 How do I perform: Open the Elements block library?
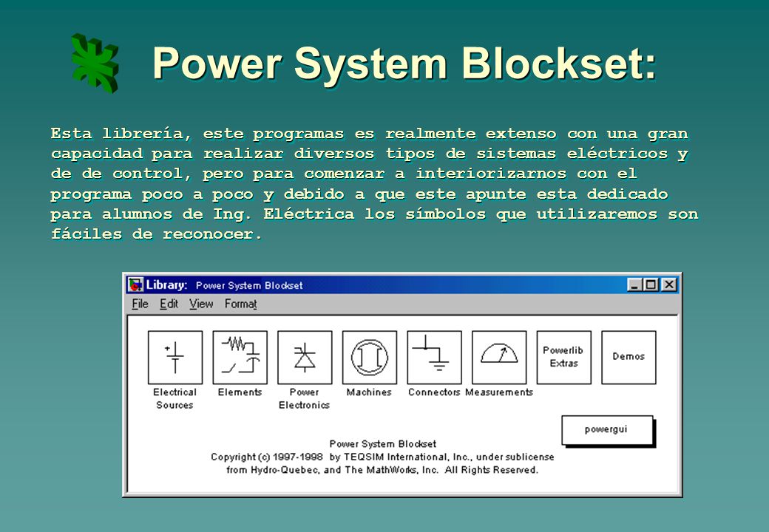coord(240,358)
